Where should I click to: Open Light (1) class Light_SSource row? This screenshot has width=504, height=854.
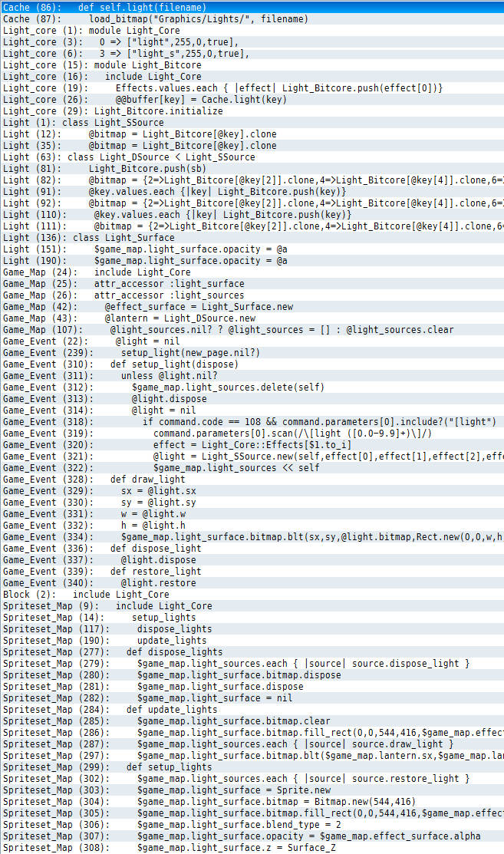click(x=252, y=123)
